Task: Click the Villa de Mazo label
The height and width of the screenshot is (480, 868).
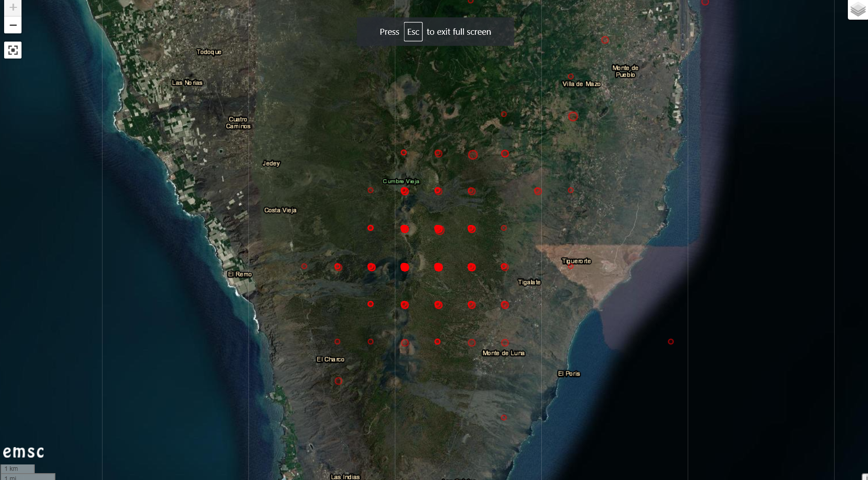Action: click(581, 84)
